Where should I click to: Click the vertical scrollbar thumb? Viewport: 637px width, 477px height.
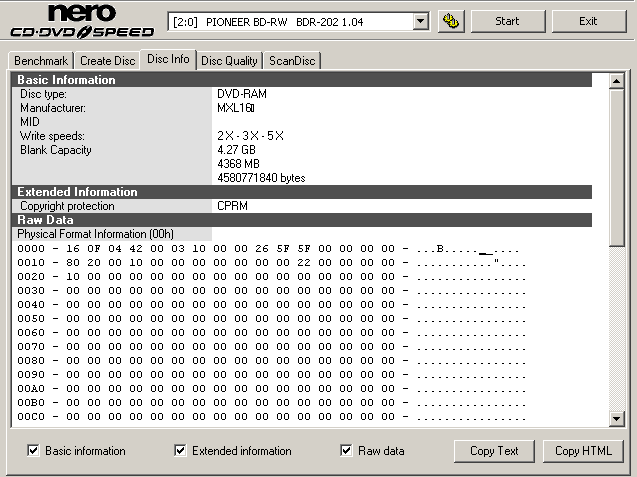coord(616,167)
